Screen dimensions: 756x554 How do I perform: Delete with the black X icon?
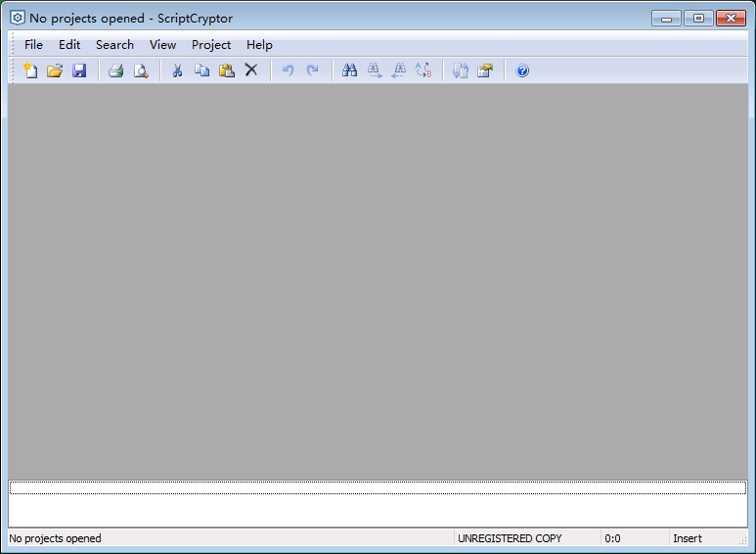coord(251,69)
